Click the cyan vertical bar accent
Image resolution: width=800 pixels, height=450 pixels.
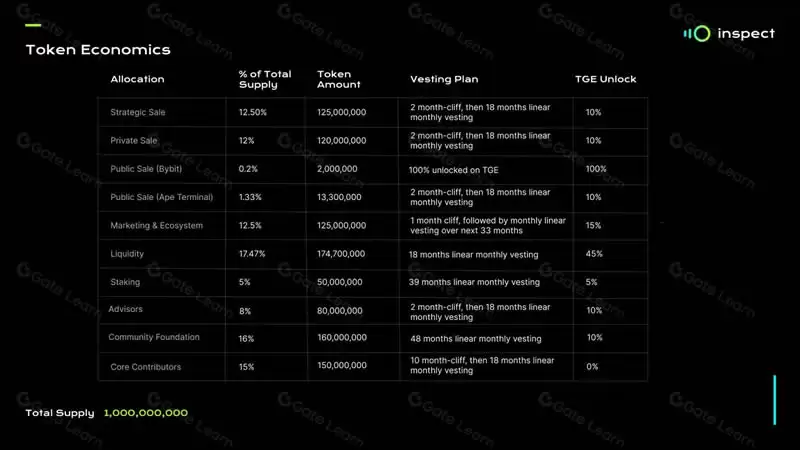pos(774,400)
